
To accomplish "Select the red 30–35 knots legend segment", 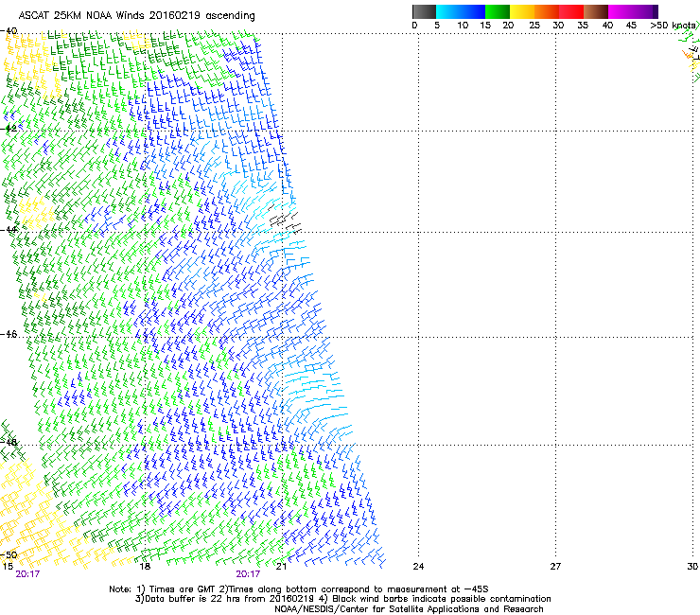I will point(571,11).
